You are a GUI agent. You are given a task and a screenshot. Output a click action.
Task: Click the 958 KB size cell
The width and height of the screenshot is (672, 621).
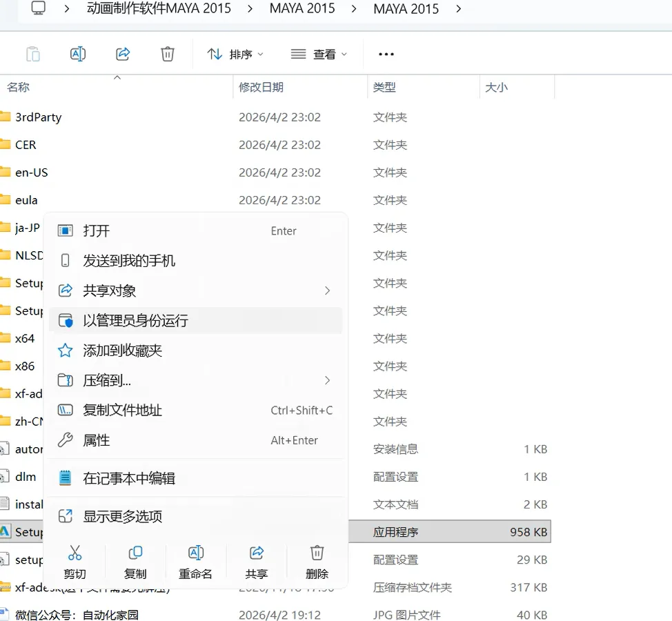(528, 532)
